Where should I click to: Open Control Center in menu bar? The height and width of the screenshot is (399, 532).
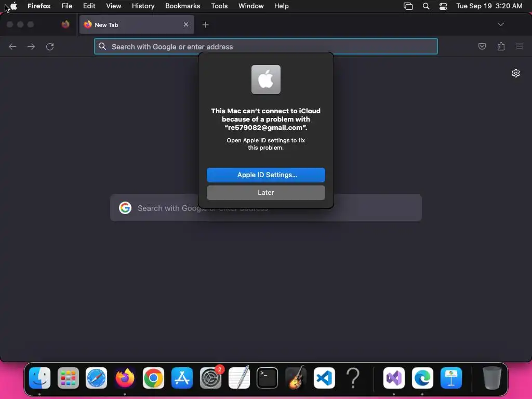coord(443,6)
